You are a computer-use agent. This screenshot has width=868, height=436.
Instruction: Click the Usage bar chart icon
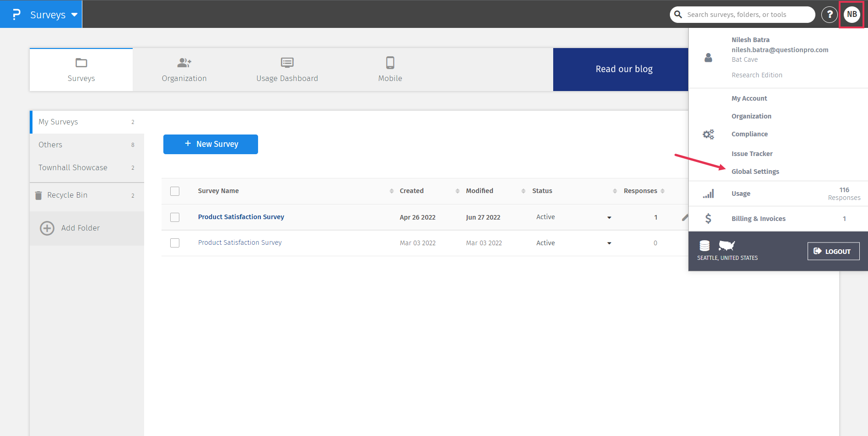pyautogui.click(x=708, y=194)
